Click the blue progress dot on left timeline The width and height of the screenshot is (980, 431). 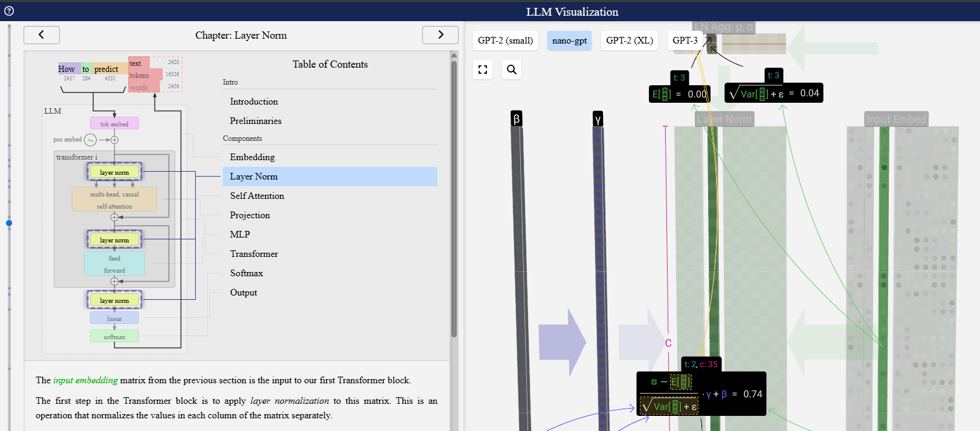coord(9,223)
